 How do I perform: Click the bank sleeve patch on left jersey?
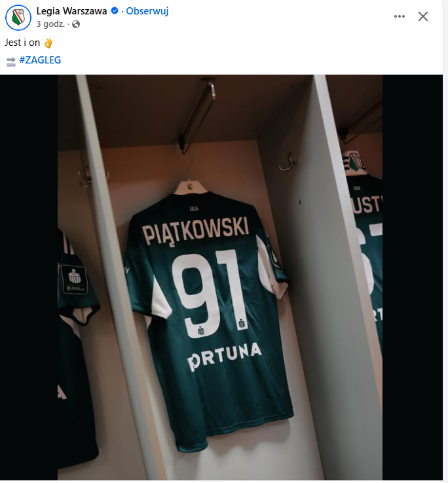pyautogui.click(x=74, y=279)
